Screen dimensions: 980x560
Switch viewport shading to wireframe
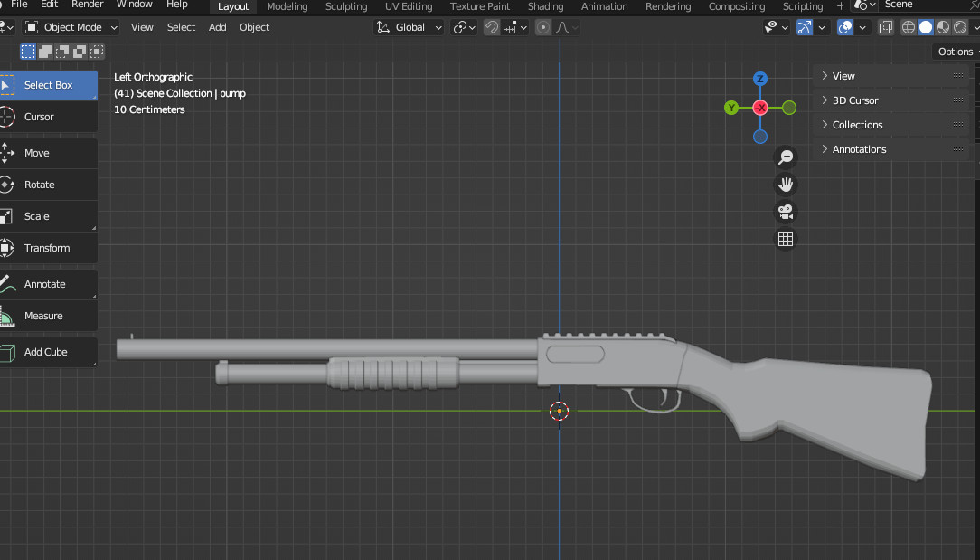point(908,27)
